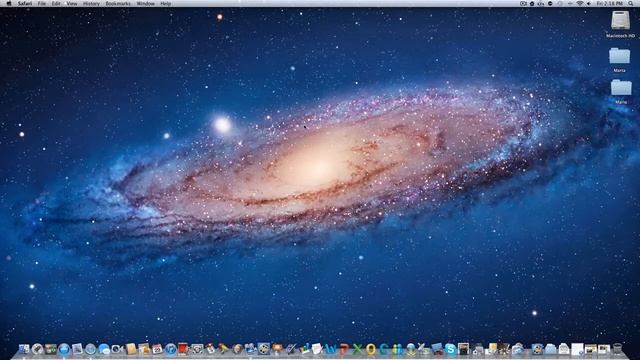Launch Excel green X Dock icon
The image size is (640, 360).
[357, 349]
